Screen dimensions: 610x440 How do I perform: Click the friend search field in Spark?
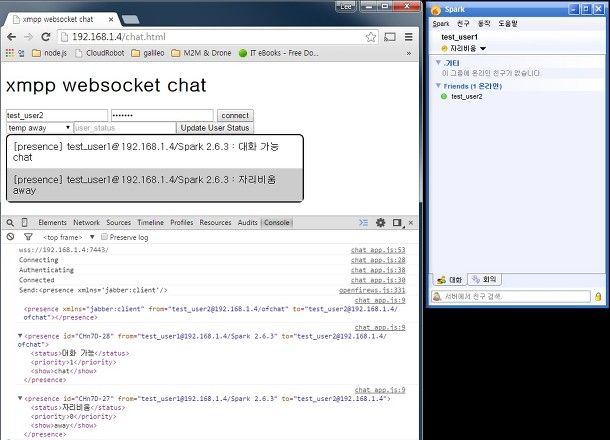tap(511, 296)
